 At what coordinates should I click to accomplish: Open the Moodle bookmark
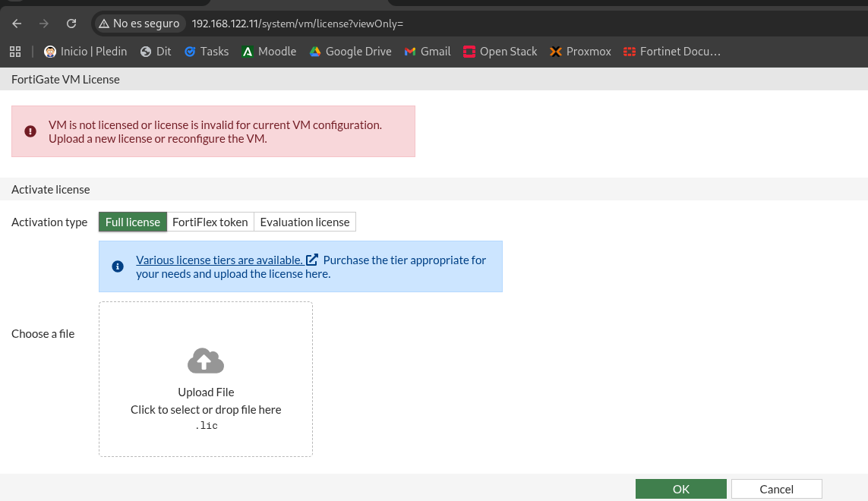click(x=269, y=52)
